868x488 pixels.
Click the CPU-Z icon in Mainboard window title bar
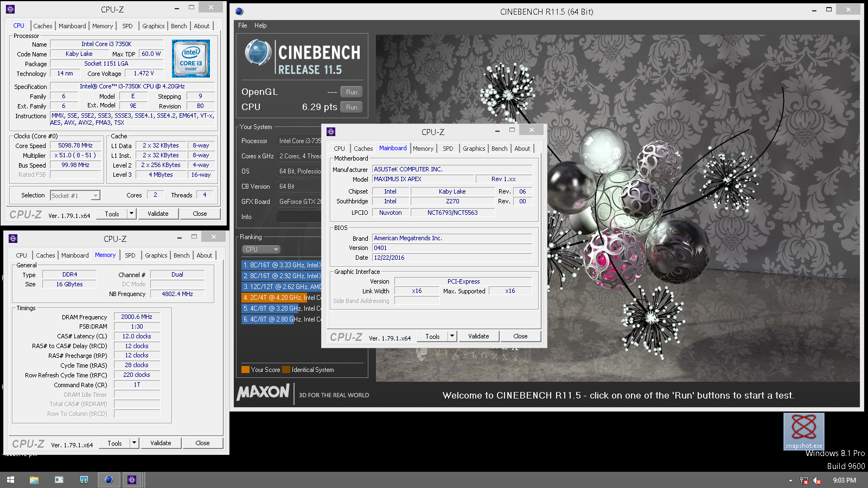[331, 132]
